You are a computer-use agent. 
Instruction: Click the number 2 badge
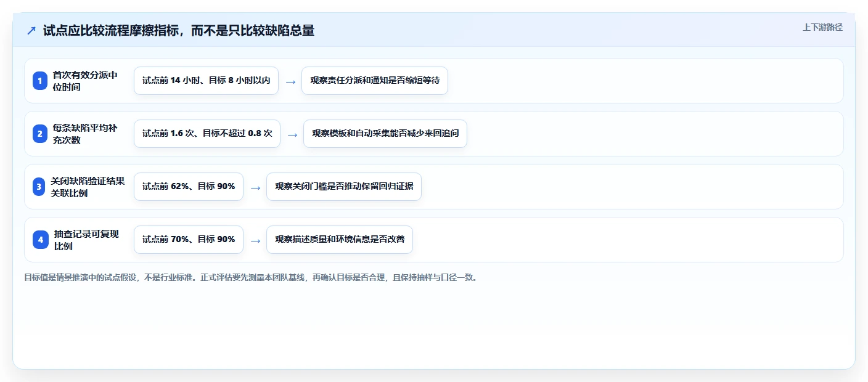pos(40,134)
